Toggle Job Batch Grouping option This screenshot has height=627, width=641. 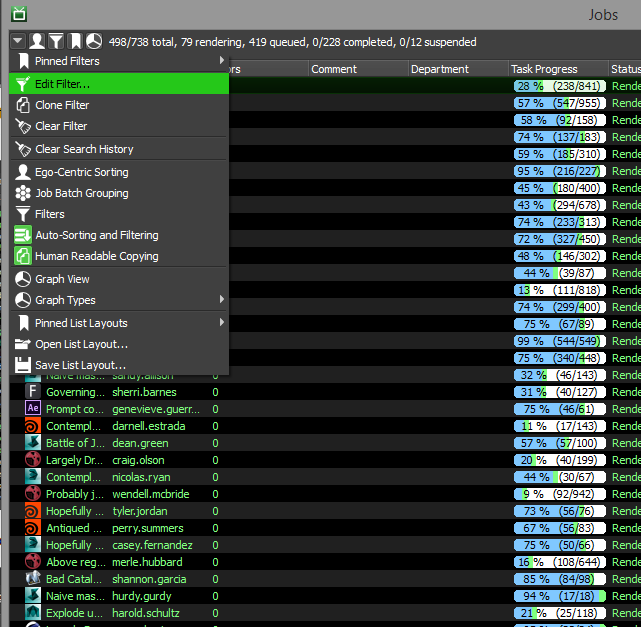119,193
